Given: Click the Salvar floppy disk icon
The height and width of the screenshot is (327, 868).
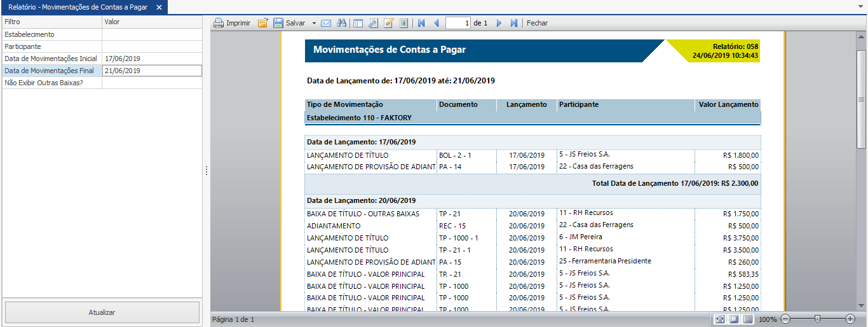Looking at the screenshot, I should (x=278, y=23).
